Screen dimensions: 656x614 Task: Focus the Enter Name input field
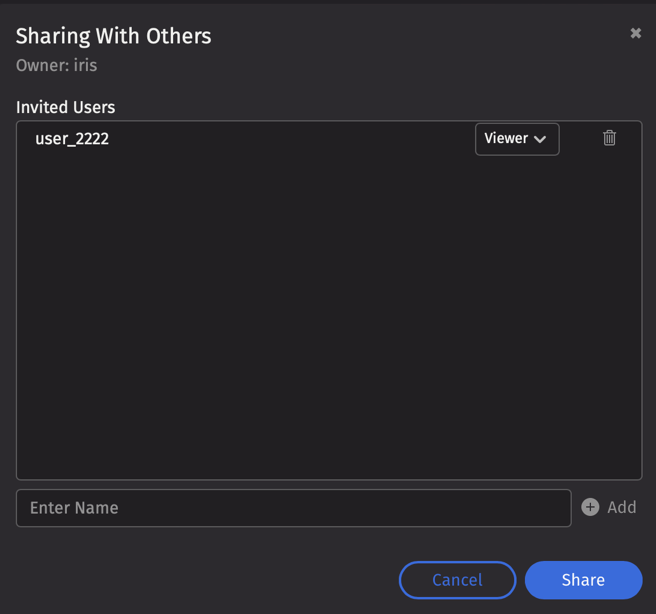[x=293, y=508]
